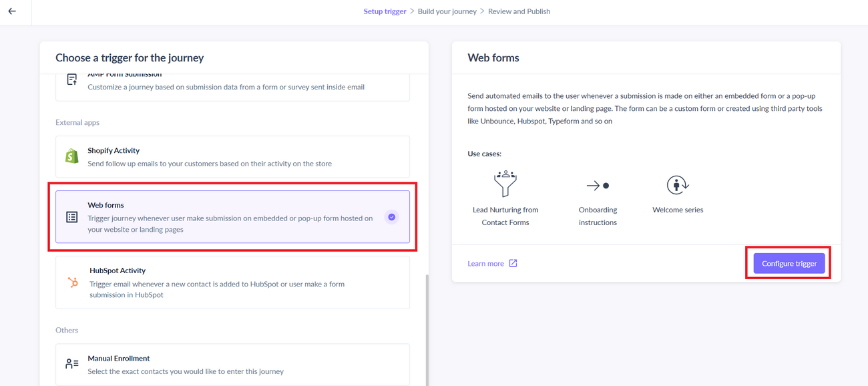The width and height of the screenshot is (868, 386).
Task: Click the "Use cases:" label
Action: click(x=484, y=154)
